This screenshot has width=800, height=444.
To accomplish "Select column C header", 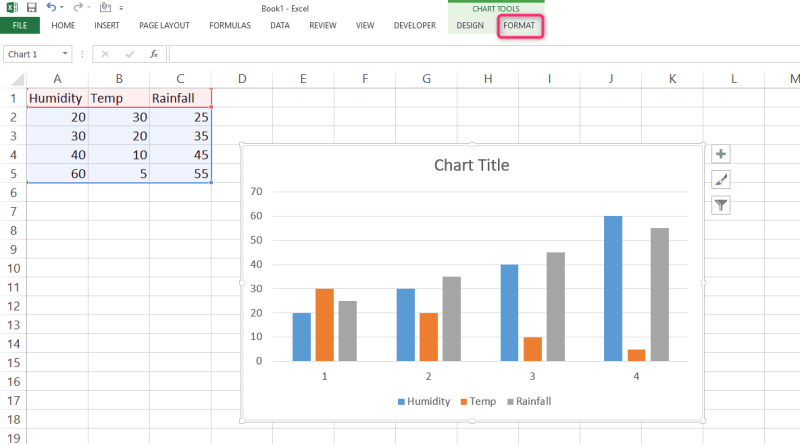I will coord(180,79).
